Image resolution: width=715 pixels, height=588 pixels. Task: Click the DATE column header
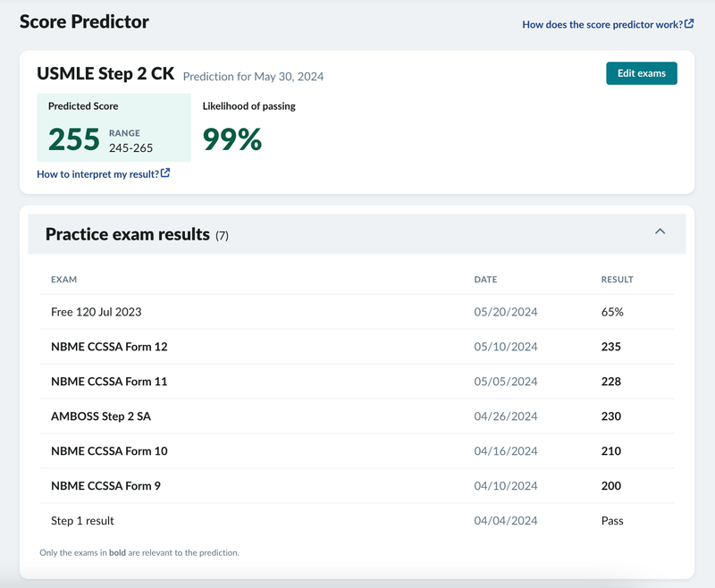[x=485, y=279]
